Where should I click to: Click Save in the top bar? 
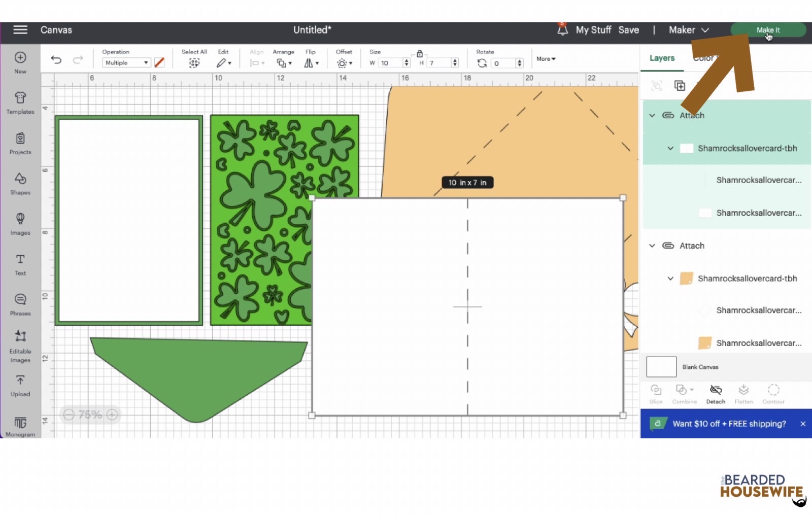click(x=628, y=30)
